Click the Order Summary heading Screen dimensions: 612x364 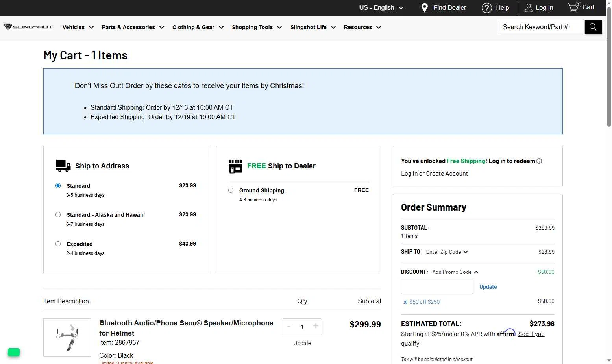tap(434, 207)
